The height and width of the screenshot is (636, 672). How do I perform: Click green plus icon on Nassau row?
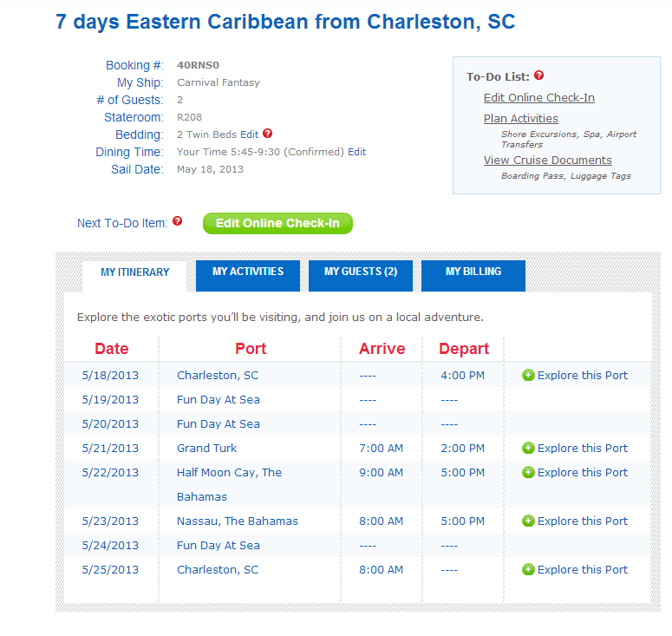[528, 521]
